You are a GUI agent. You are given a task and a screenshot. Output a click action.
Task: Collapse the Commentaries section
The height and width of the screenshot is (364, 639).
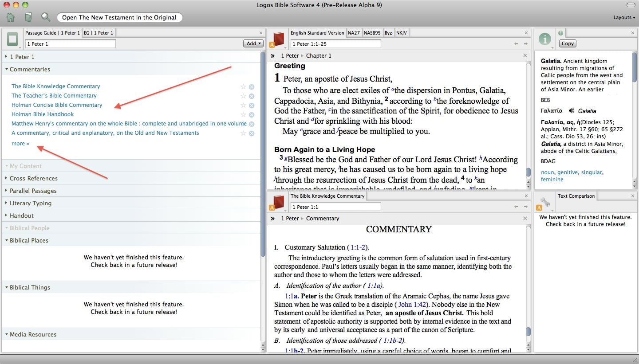coord(7,69)
